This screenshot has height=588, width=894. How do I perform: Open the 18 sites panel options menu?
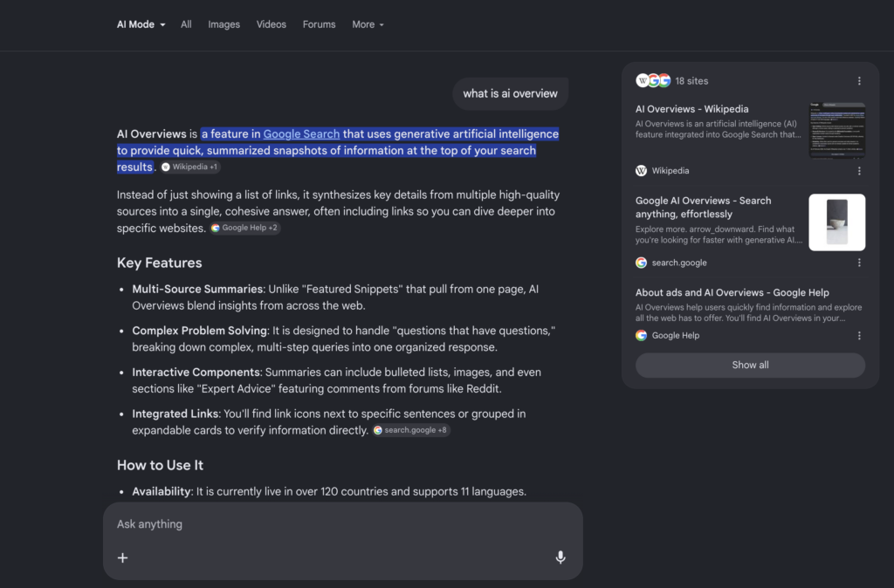click(859, 81)
